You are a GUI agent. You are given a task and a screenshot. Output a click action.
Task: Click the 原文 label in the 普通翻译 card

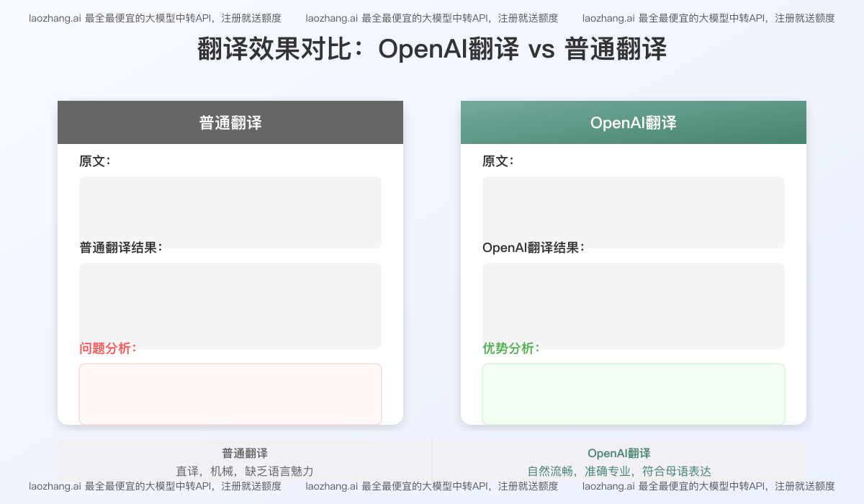pyautogui.click(x=95, y=161)
